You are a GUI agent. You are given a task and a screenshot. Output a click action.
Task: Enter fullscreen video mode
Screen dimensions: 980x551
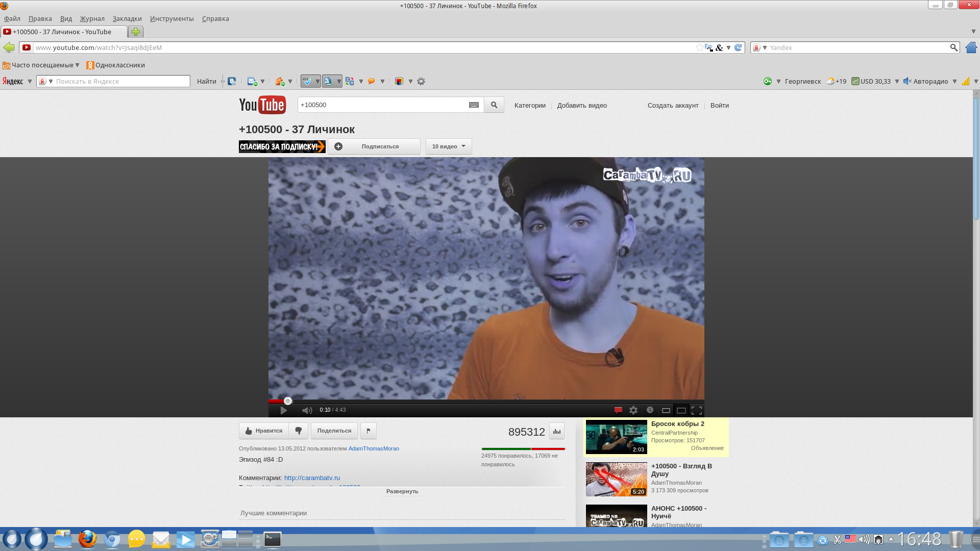tap(697, 410)
